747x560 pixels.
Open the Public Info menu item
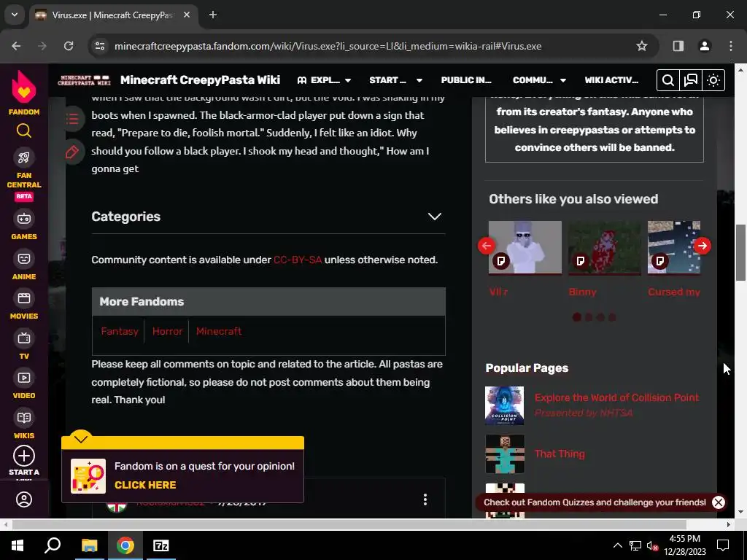466,80
